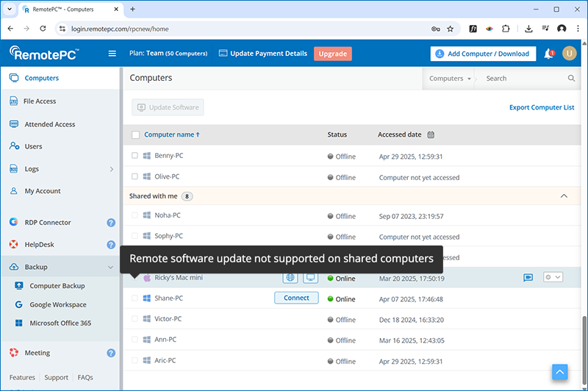588x391 pixels.
Task: Open the notifications bell
Action: [548, 54]
